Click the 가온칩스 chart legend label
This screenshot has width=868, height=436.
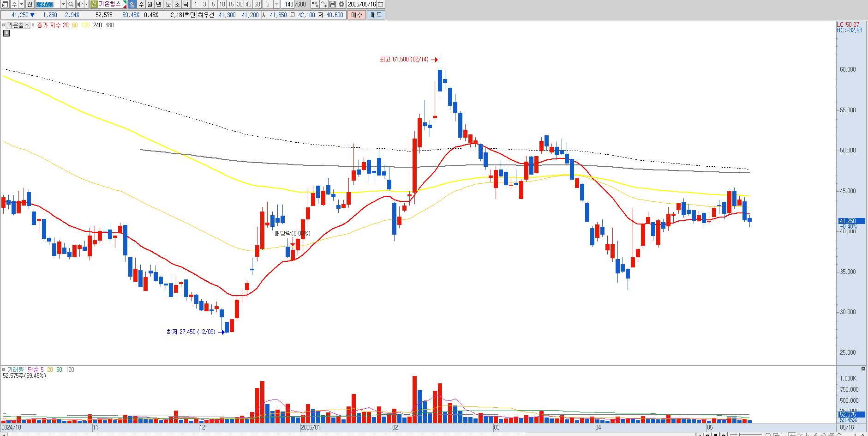point(18,25)
